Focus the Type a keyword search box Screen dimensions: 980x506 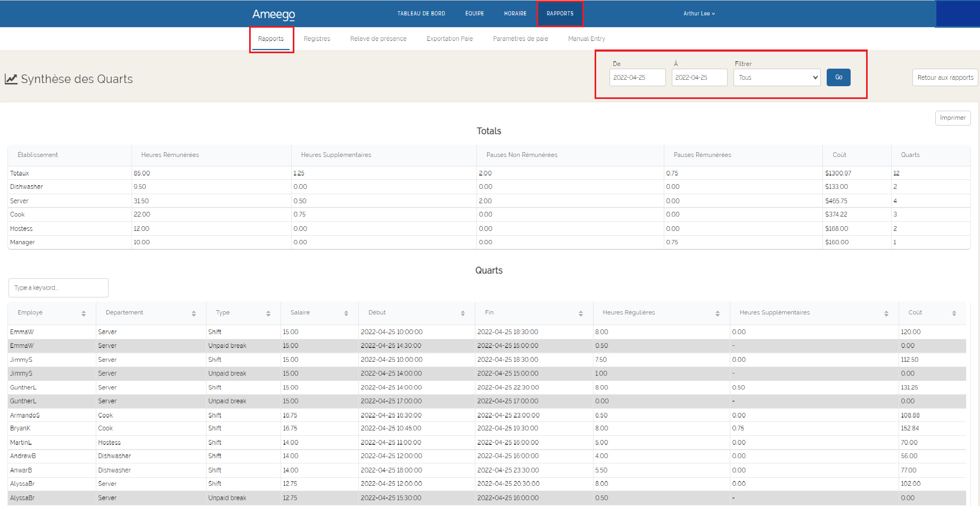59,288
